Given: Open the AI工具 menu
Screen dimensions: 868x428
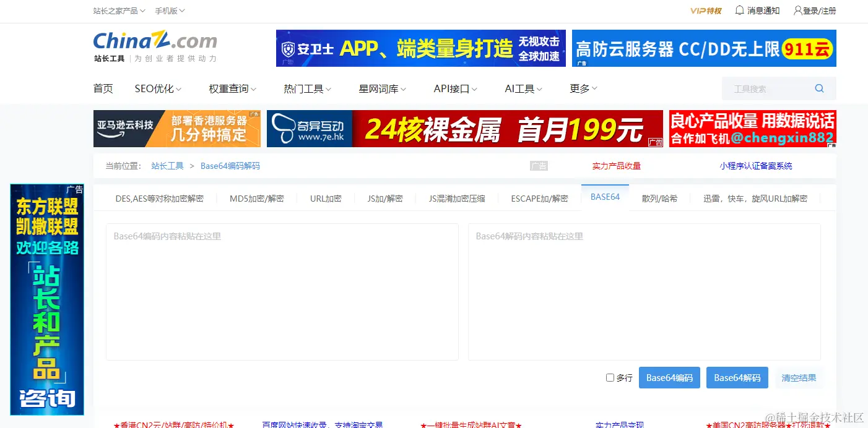Looking at the screenshot, I should [x=523, y=89].
